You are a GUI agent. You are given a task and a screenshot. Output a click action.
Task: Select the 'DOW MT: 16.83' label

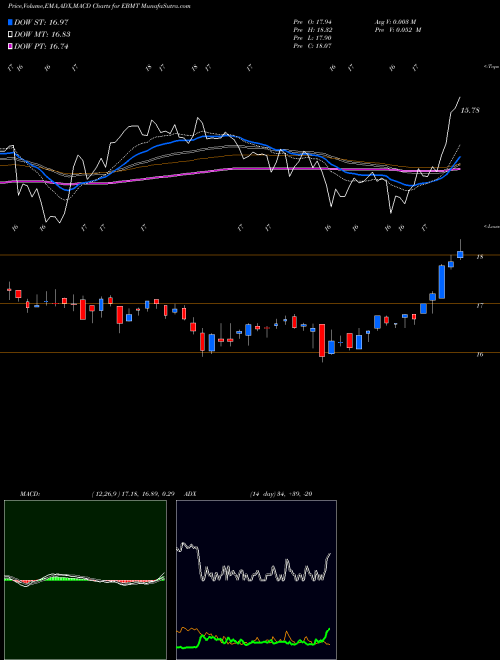coord(42,35)
